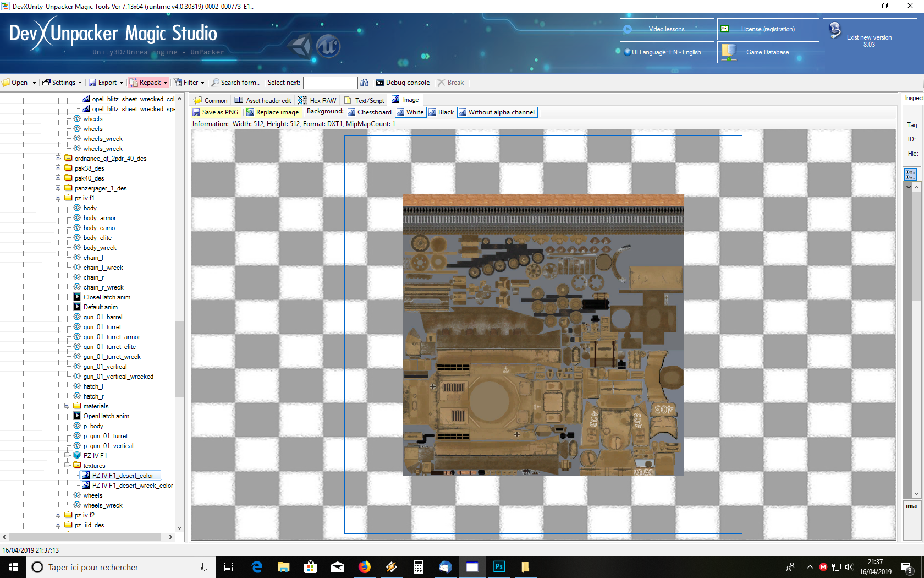
Task: Open the Microsoft Store taskbar icon
Action: click(311, 567)
